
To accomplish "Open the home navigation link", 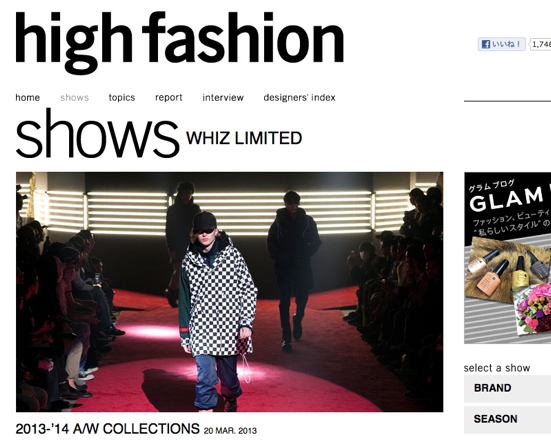I will coord(27,98).
